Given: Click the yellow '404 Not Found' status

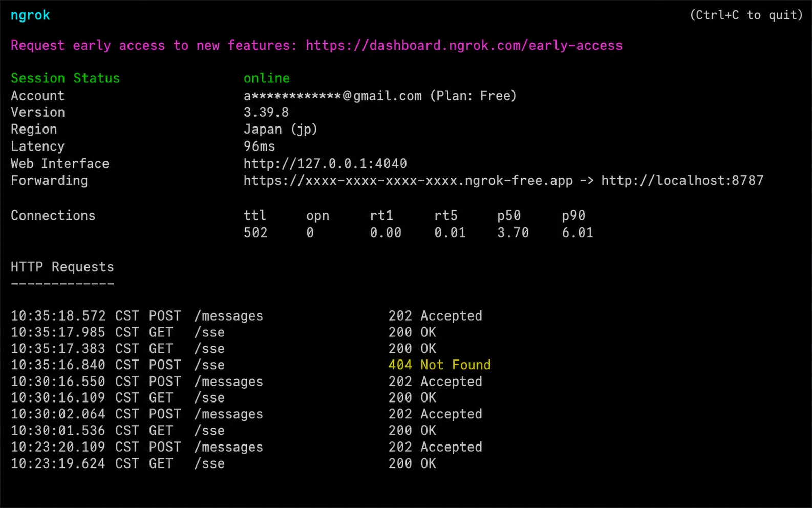Looking at the screenshot, I should pyautogui.click(x=440, y=365).
